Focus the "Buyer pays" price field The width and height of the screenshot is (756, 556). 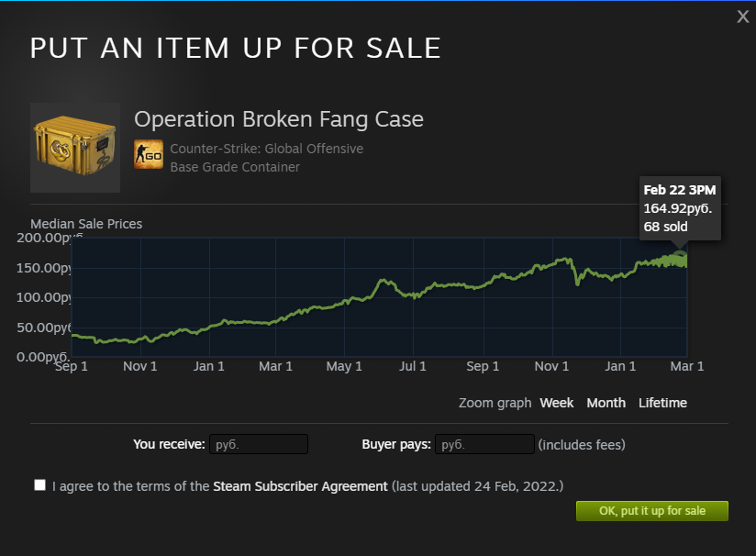coord(484,445)
